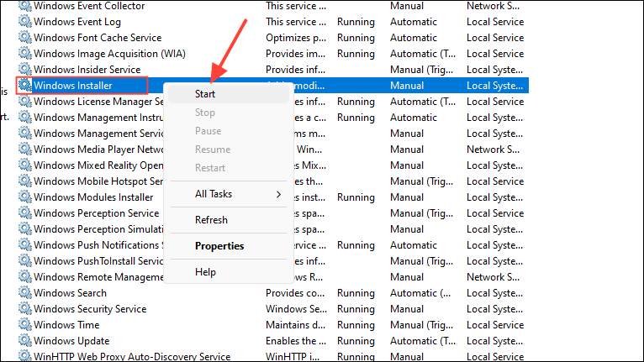Select the Windows Event Log service name

[x=77, y=22]
